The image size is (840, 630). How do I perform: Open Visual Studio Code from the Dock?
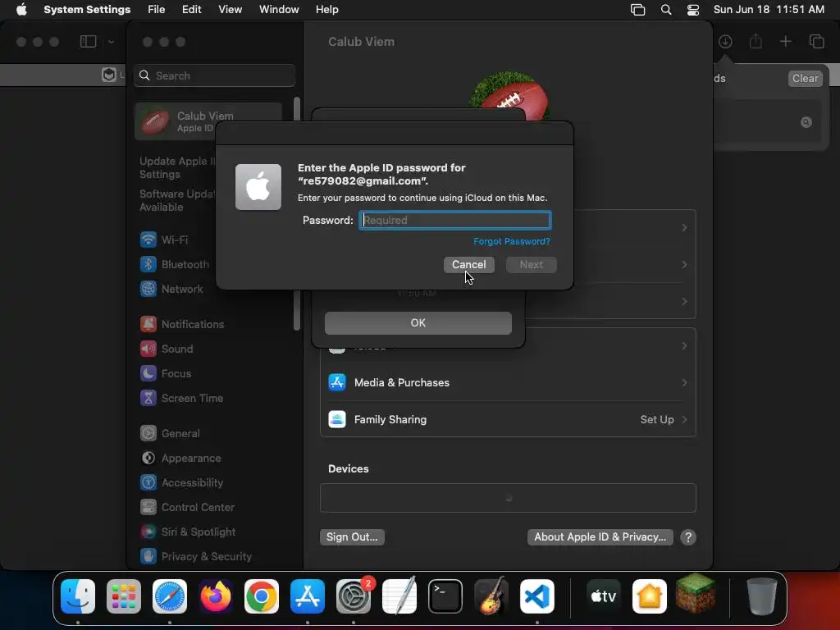pos(537,596)
